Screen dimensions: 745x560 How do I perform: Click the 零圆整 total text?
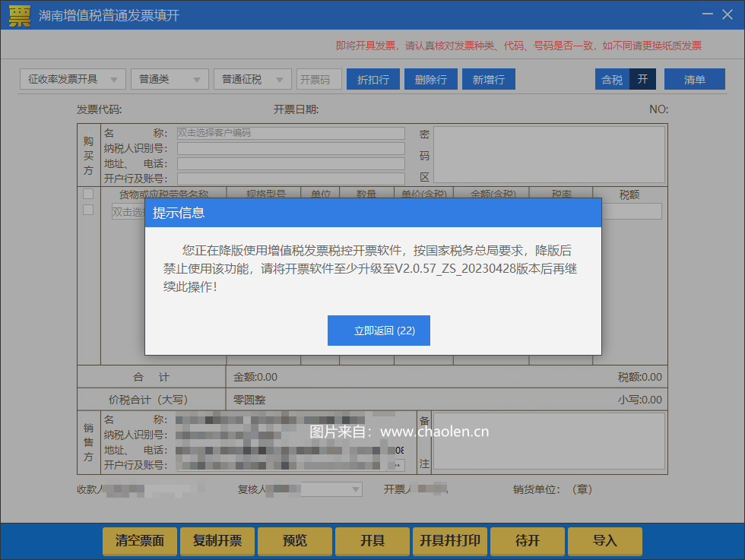(x=249, y=400)
